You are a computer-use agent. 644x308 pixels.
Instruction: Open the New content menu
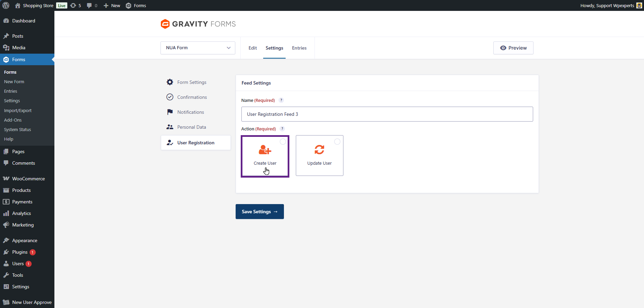point(112,5)
